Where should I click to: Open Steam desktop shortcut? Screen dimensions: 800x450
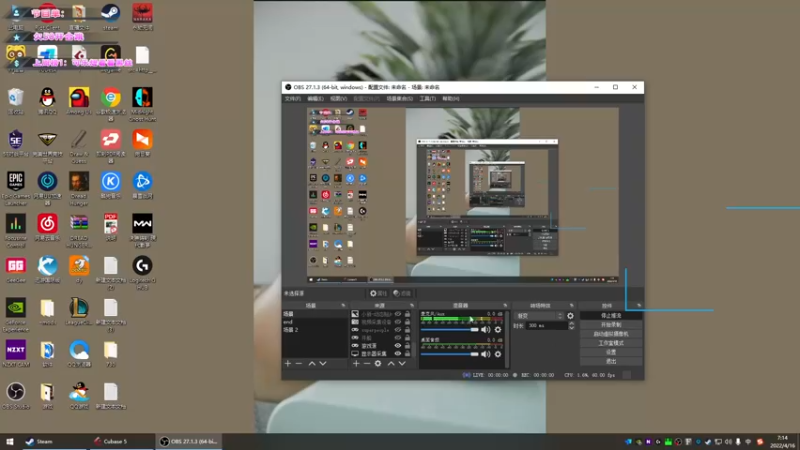(110, 16)
